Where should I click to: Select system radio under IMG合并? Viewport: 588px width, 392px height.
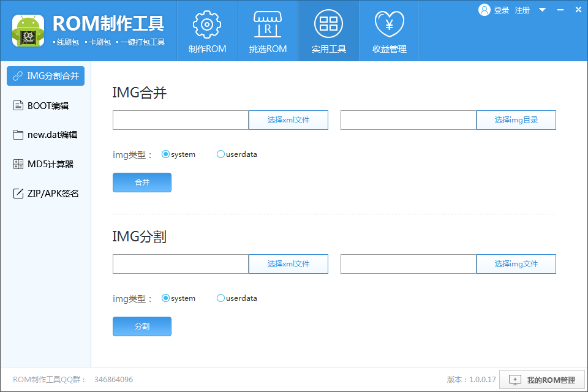click(x=165, y=154)
